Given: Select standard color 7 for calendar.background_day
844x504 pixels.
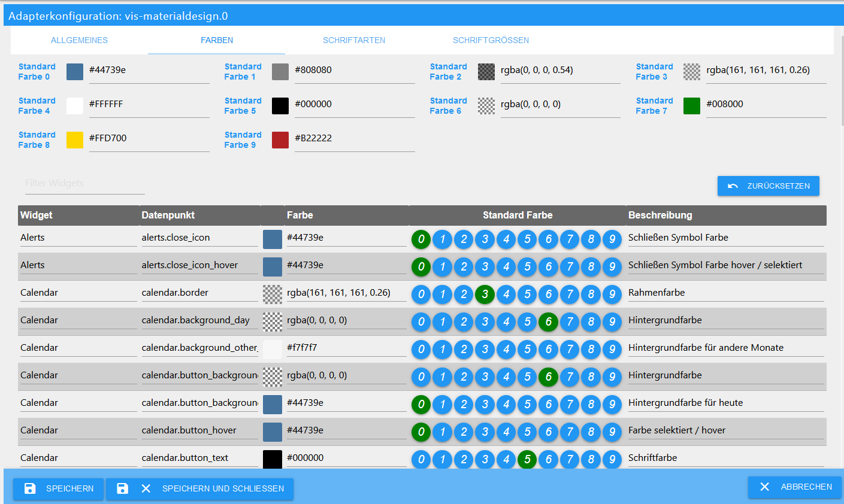Looking at the screenshot, I should [570, 322].
